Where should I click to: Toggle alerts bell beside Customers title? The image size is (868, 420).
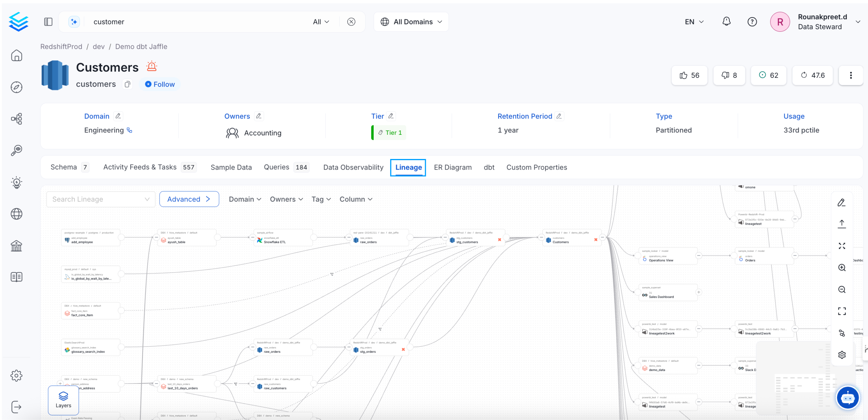point(152,66)
